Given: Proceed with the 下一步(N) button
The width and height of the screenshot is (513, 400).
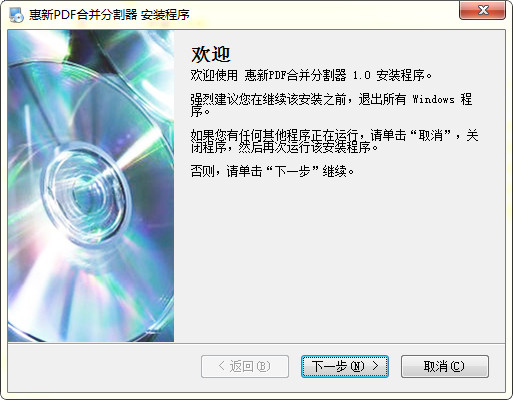Looking at the screenshot, I should (345, 366).
